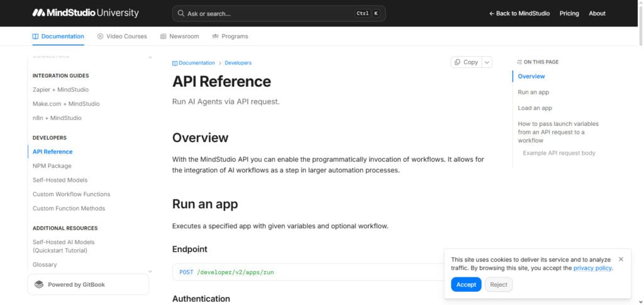Open the Glossary page
Image resolution: width=644 pixels, height=305 pixels.
click(x=45, y=265)
